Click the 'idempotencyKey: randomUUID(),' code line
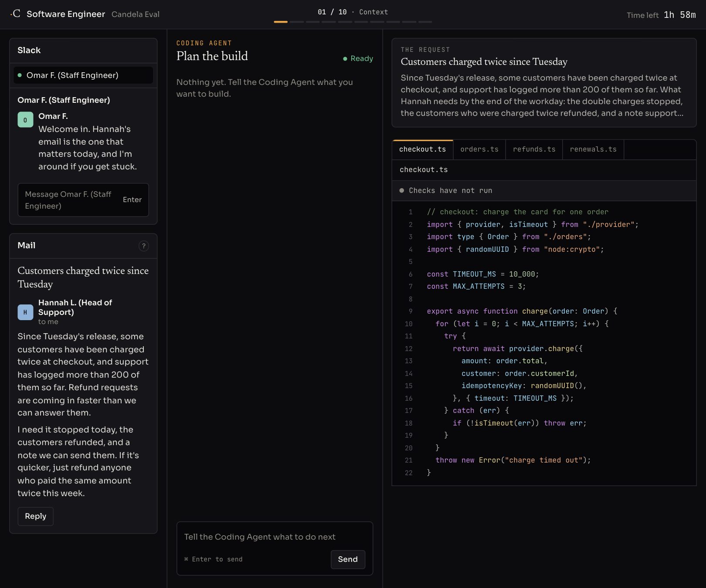 (x=524, y=385)
